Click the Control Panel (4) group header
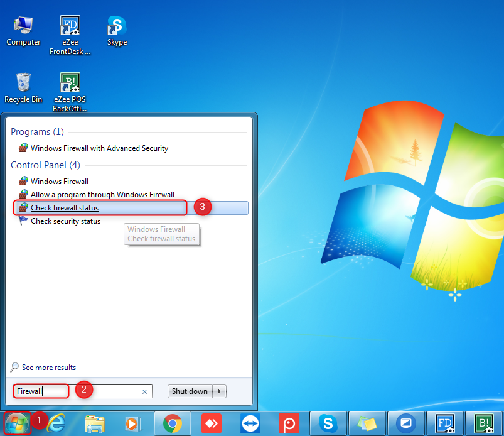This screenshot has height=436, width=504. coord(45,165)
